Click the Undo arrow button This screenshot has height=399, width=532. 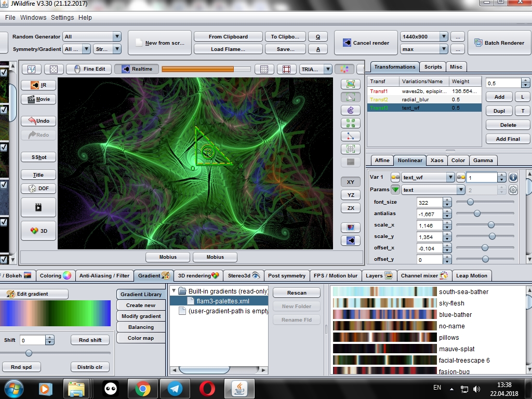coord(38,121)
